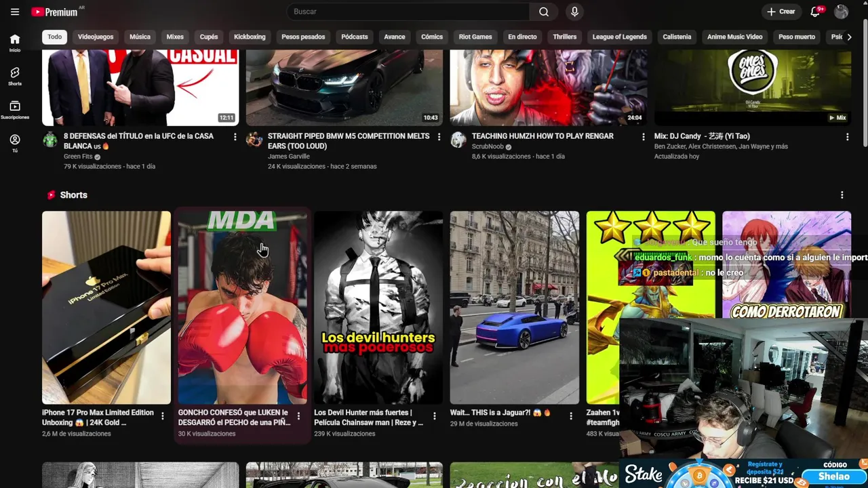Open options for Goncho confesó short
This screenshot has height=488, width=868.
(299, 416)
